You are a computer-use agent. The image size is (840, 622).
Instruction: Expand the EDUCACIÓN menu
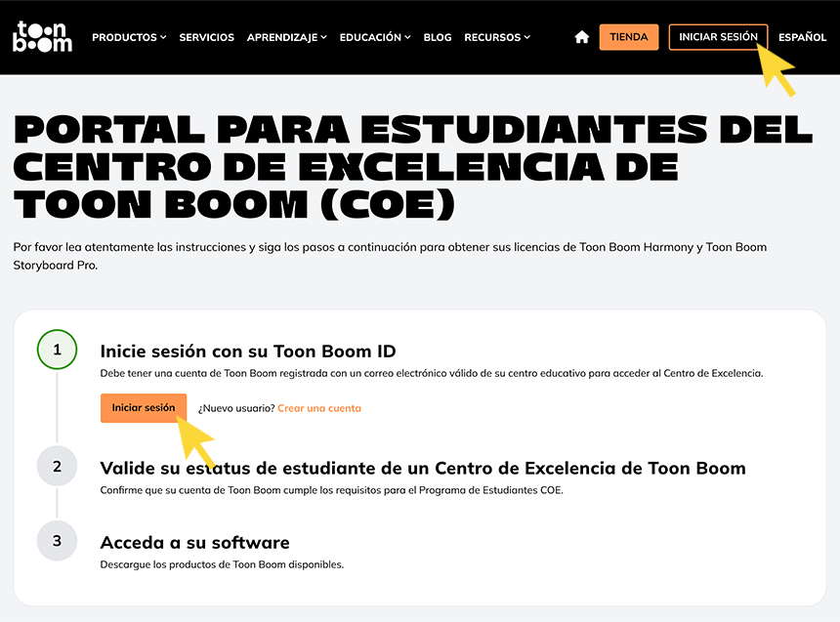pyautogui.click(x=375, y=37)
